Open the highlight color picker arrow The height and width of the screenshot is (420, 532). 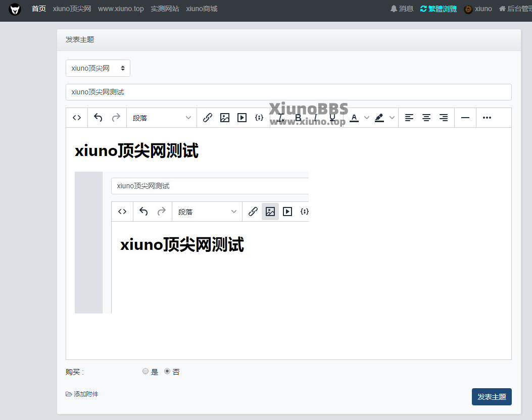(x=392, y=118)
